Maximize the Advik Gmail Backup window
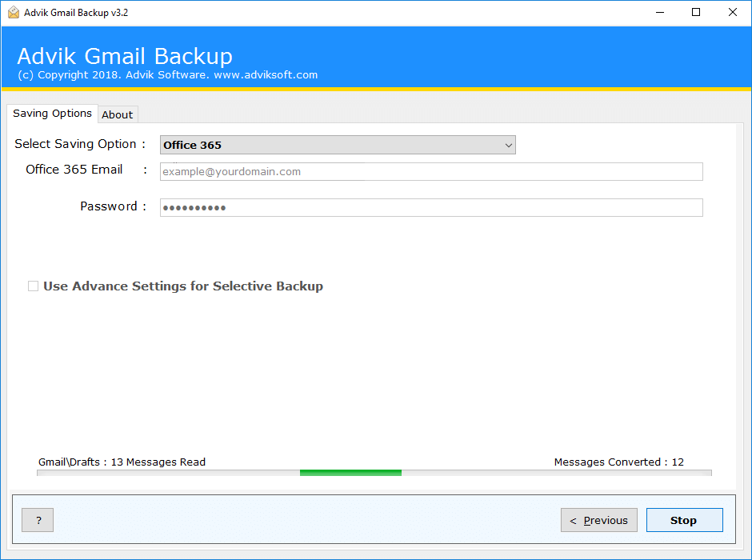 [696, 13]
